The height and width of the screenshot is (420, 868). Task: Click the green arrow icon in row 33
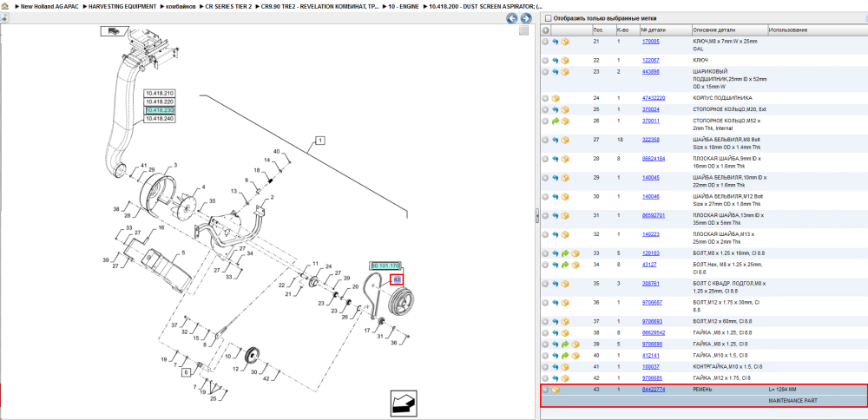(x=565, y=253)
